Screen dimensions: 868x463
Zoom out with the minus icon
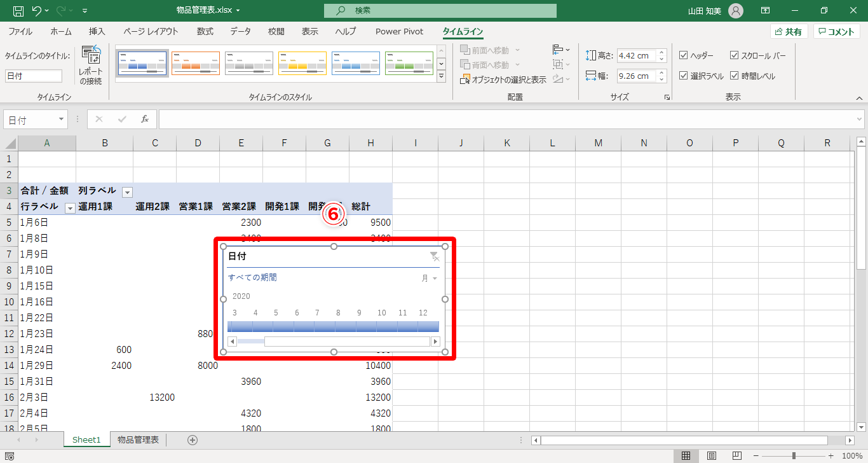coord(757,456)
